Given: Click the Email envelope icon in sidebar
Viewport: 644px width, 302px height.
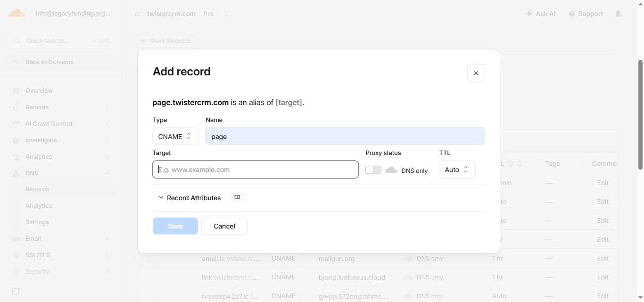Looking at the screenshot, I should pyautogui.click(x=16, y=238).
